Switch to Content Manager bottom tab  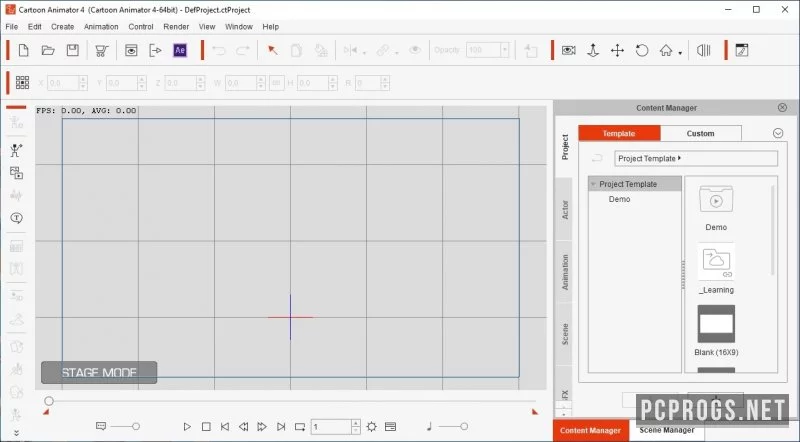[x=590, y=431]
